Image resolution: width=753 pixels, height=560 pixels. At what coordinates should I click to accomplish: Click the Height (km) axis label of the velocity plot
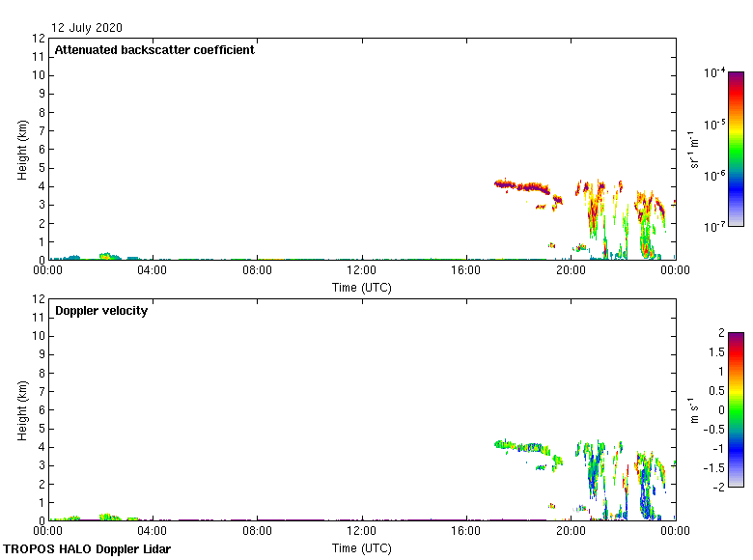coord(22,410)
